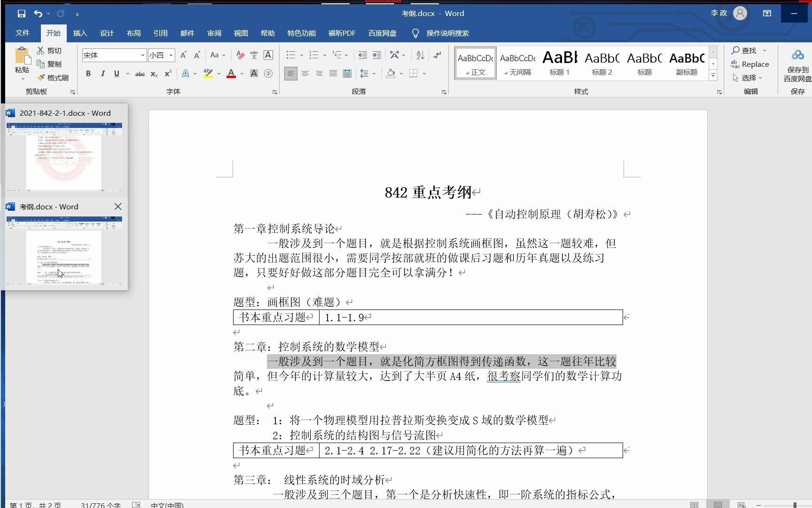Open the 宋体 font family dropdown
The height and width of the screenshot is (508, 812).
pyautogui.click(x=143, y=55)
